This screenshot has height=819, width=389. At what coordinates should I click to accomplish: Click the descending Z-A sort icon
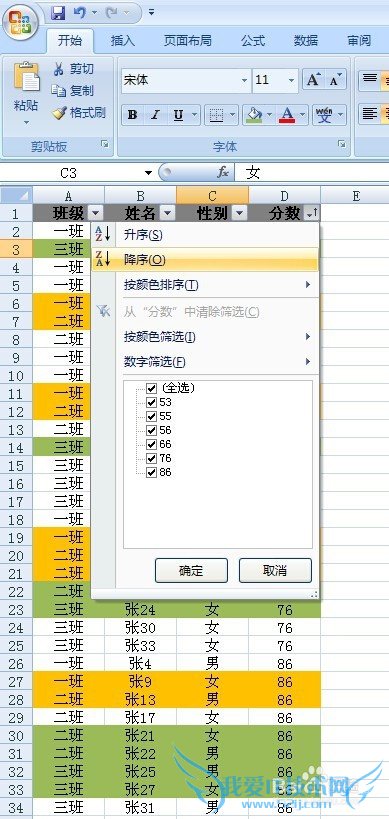102,259
